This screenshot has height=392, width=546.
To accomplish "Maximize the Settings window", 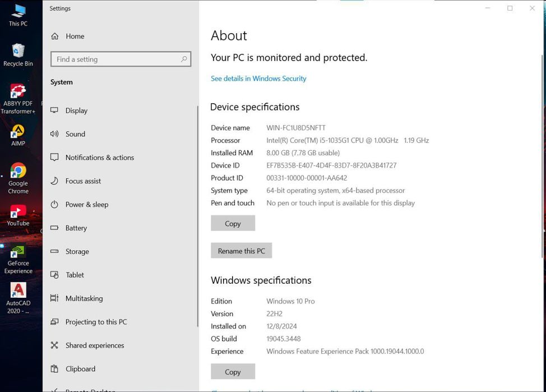I will [510, 8].
